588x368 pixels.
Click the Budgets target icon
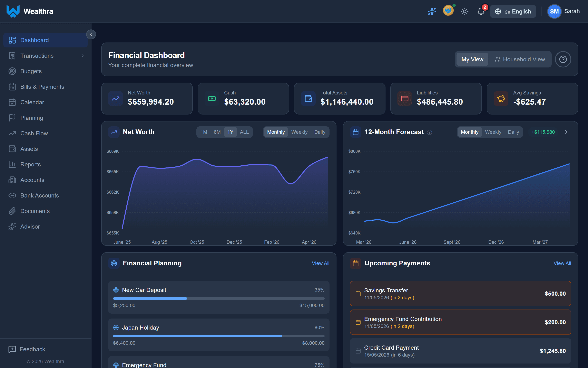[x=12, y=71]
